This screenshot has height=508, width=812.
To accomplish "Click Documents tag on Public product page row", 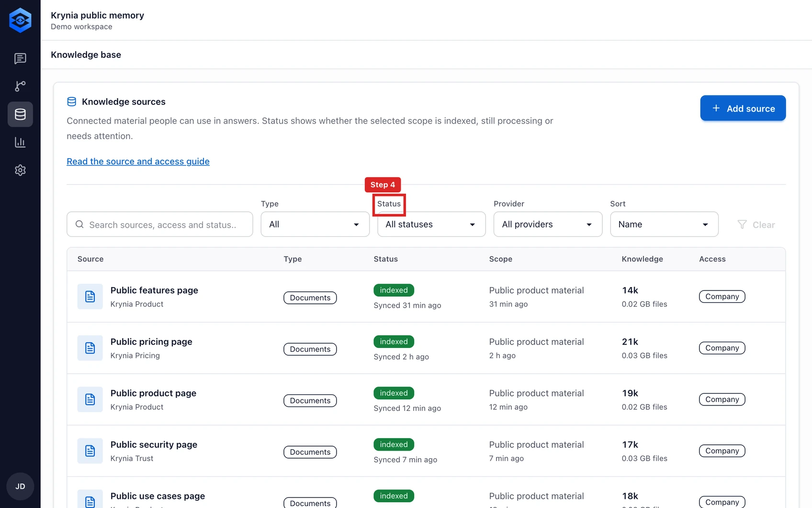I will pyautogui.click(x=310, y=400).
